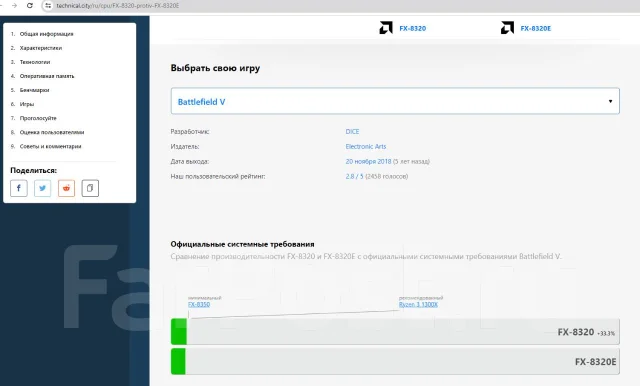The height and width of the screenshot is (386, 640).
Task: Go to the Проголосуйте section
Action: pyautogui.click(x=38, y=118)
